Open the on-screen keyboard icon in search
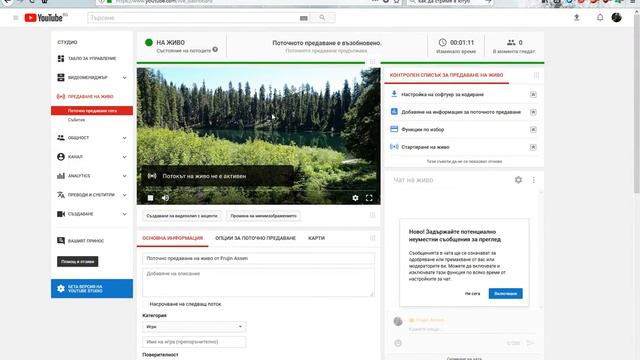 pyautogui.click(x=304, y=18)
